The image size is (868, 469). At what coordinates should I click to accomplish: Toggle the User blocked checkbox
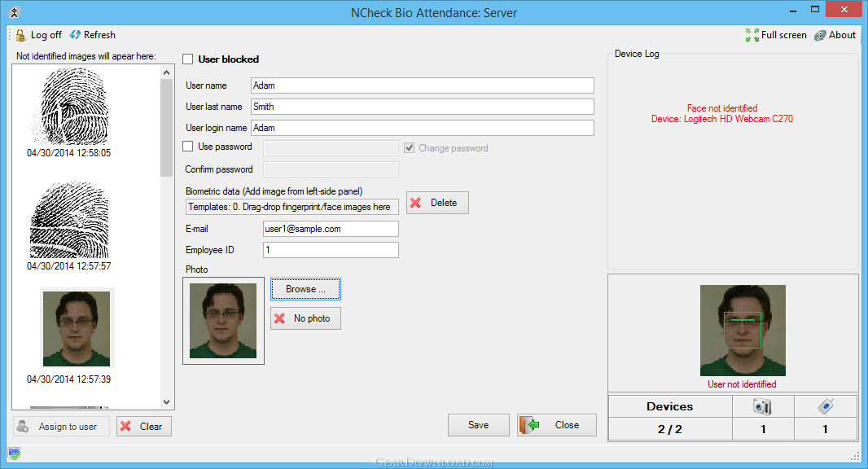[x=188, y=59]
